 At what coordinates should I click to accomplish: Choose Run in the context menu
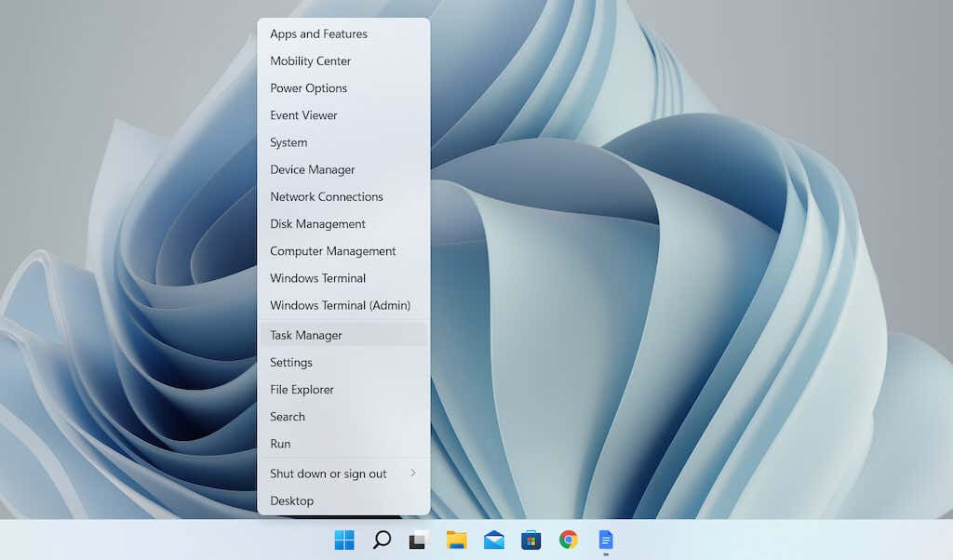(280, 444)
